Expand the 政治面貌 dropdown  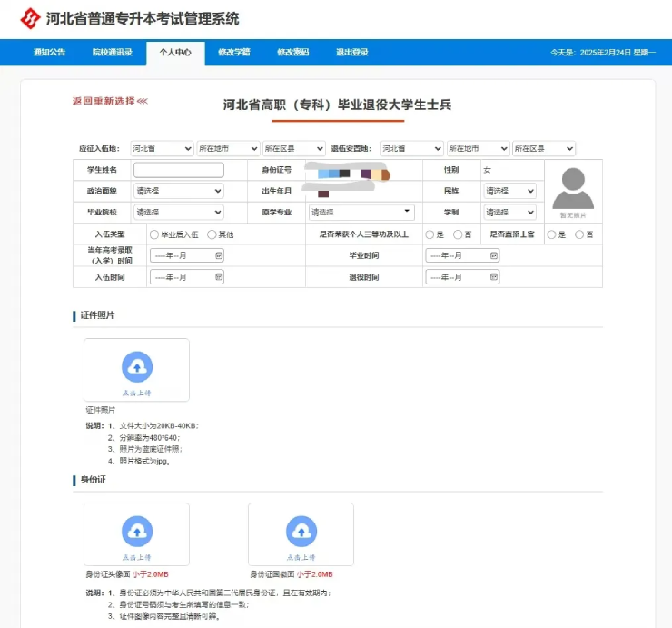click(178, 192)
